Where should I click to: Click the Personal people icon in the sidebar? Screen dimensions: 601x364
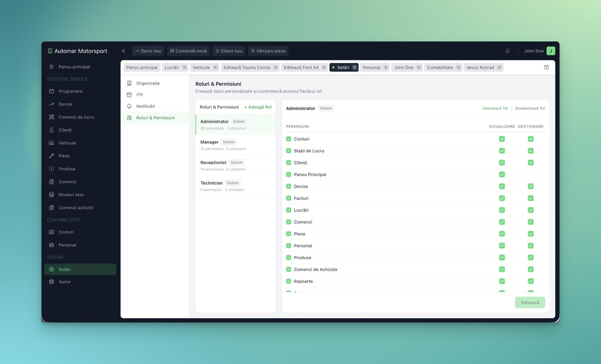coord(51,245)
